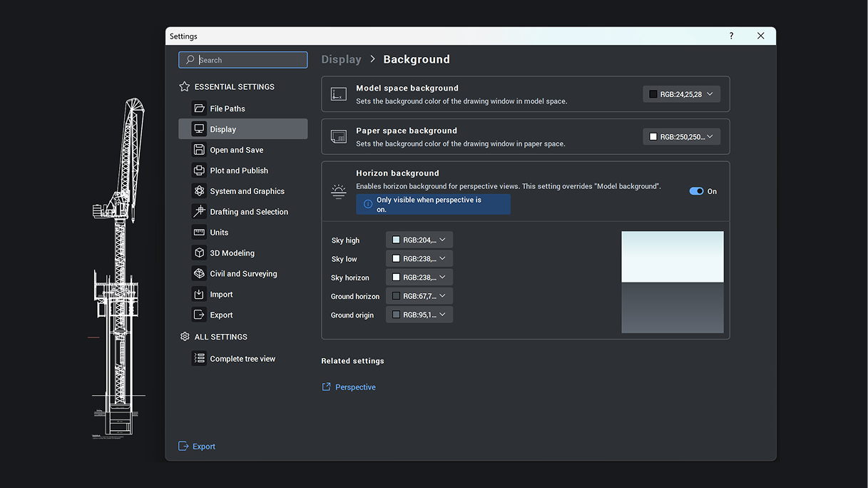Click the info icon in perspective notice
Image resolution: width=868 pixels, height=488 pixels.
(x=368, y=204)
